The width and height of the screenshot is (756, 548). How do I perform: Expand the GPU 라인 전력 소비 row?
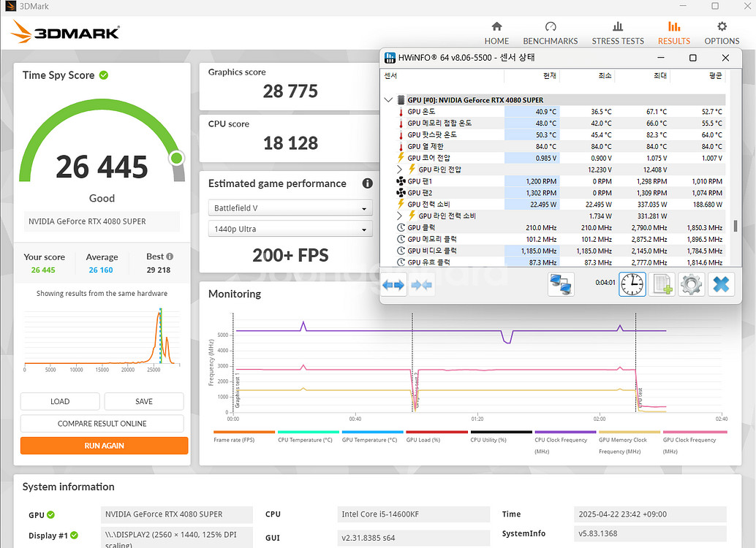pyautogui.click(x=399, y=216)
